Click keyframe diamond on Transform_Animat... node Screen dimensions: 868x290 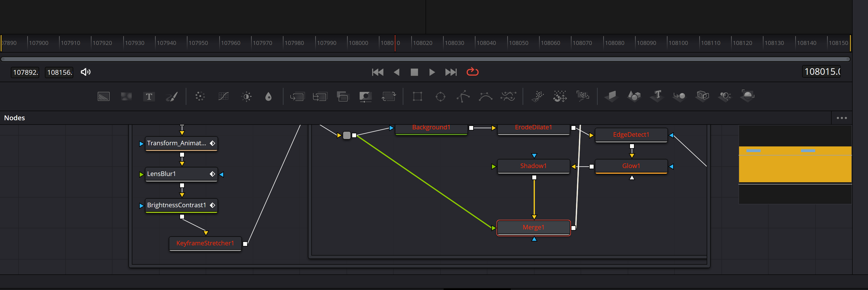[x=212, y=143]
